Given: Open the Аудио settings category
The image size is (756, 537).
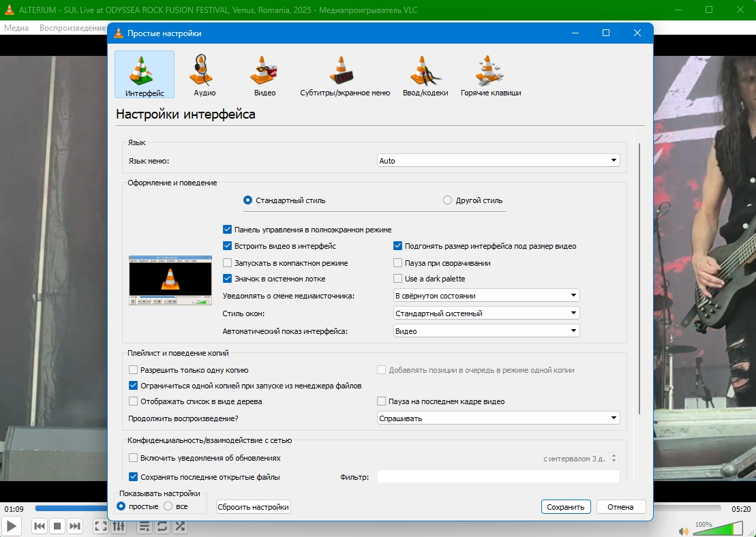Looking at the screenshot, I should 205,75.
